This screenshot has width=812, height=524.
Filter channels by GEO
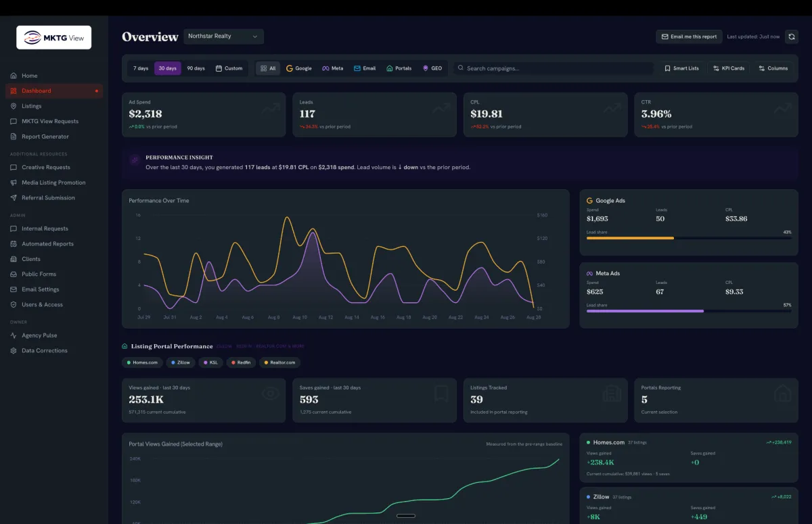(432, 68)
